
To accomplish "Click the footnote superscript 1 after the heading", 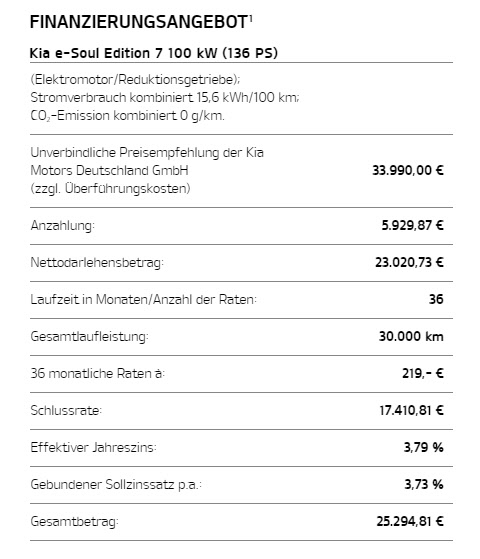I will 250,18.
